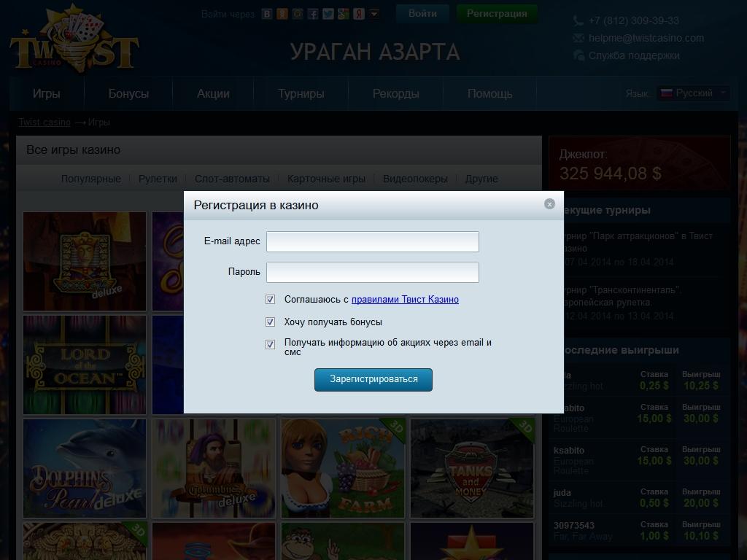Viewport: 747px width, 560px height.
Task: Open the 'правилами Твист Казино' link
Action: click(405, 300)
